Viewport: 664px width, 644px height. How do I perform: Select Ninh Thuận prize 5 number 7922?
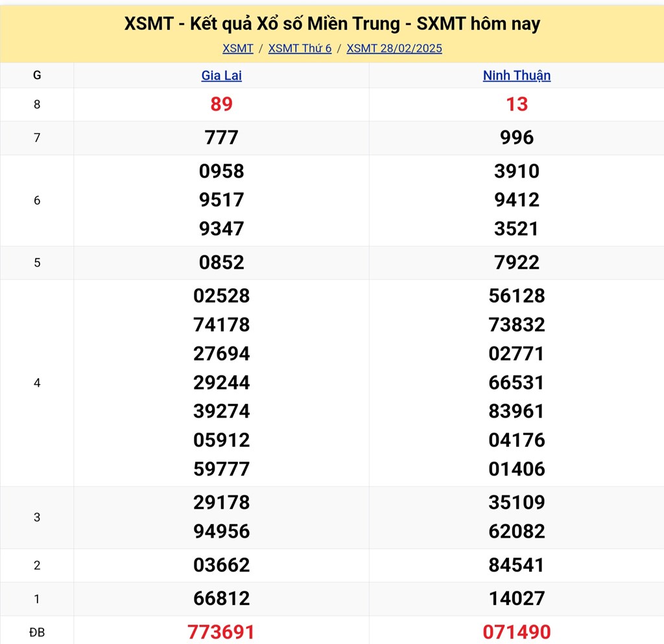point(517,263)
